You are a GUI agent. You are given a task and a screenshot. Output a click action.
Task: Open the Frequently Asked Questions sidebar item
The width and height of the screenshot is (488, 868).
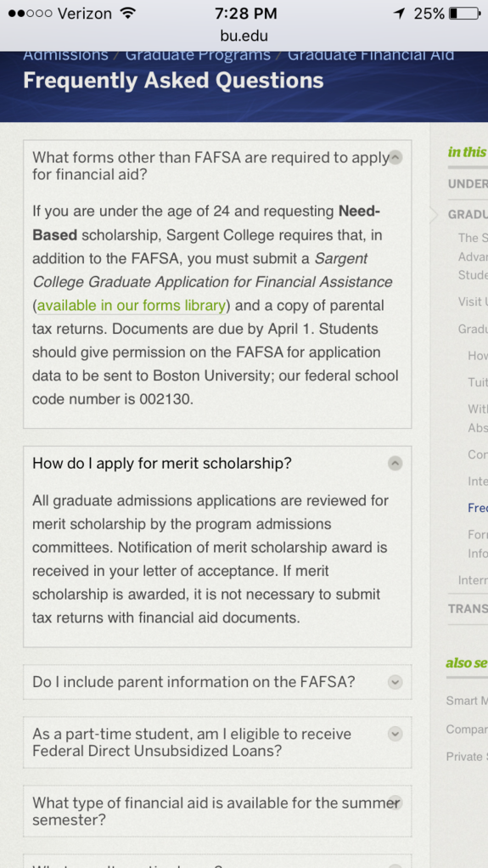478,508
